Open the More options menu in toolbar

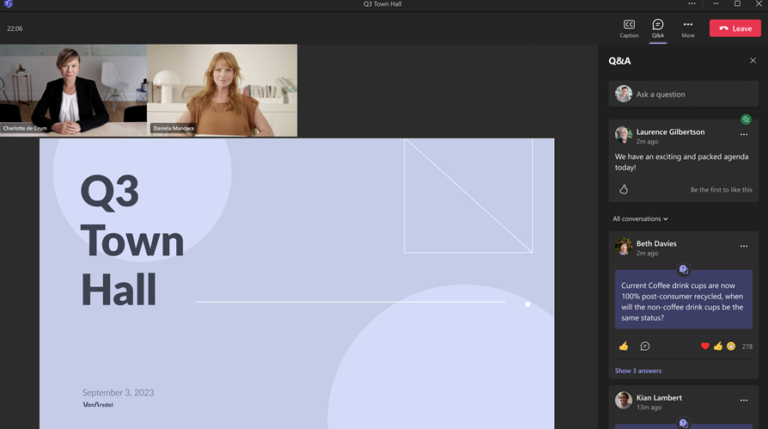tap(688, 27)
